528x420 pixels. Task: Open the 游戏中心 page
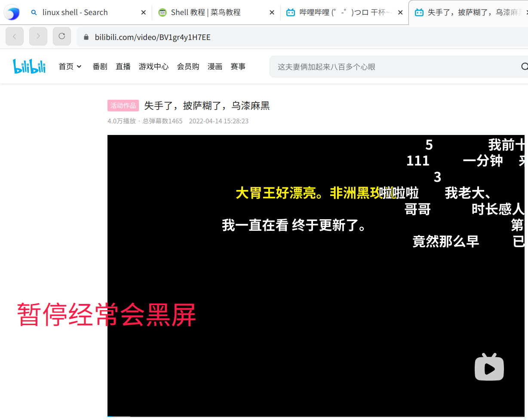(x=153, y=66)
